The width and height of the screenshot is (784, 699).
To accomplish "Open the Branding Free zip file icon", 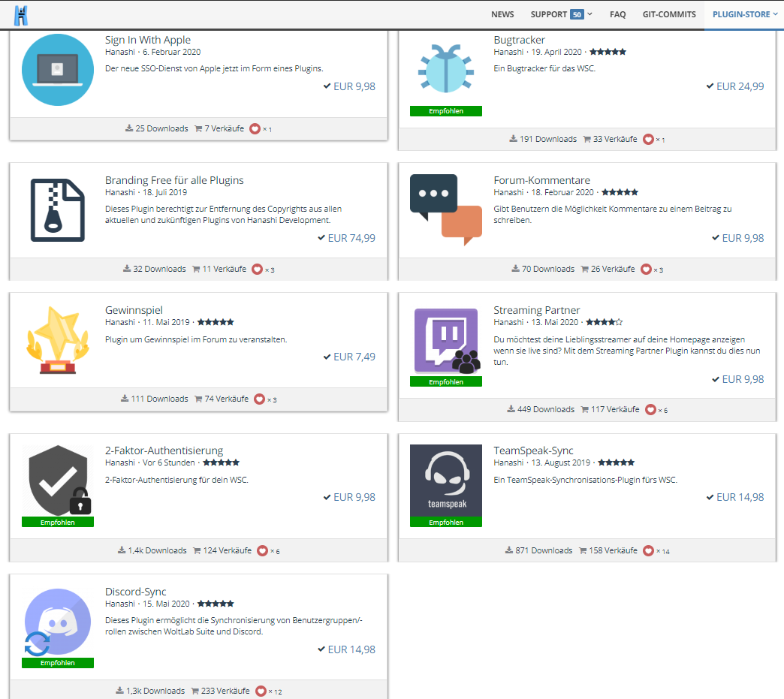I will click(x=57, y=210).
